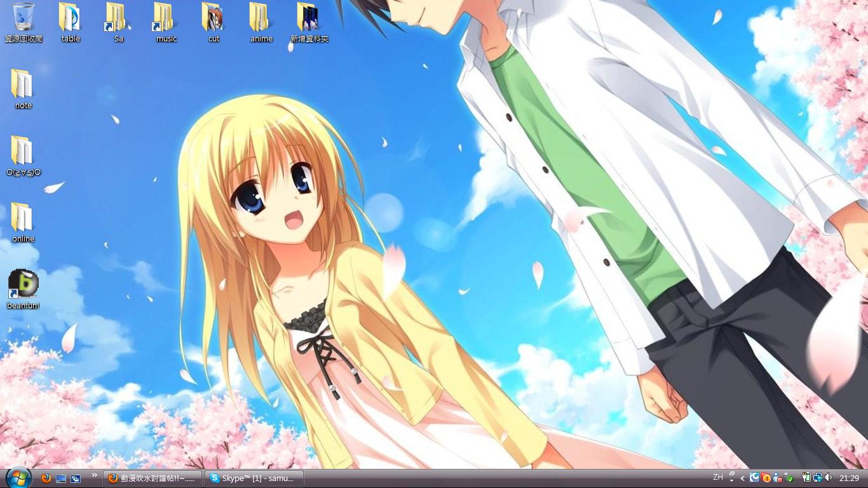Open the Windows Start menu
This screenshot has height=488, width=868.
coord(18,478)
